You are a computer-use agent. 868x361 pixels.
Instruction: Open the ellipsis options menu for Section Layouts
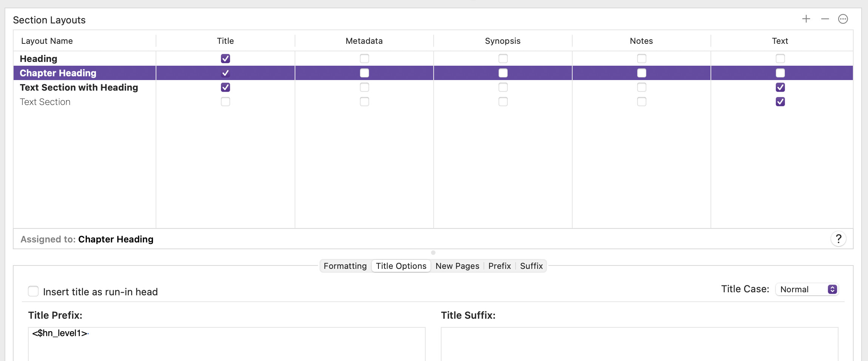843,19
